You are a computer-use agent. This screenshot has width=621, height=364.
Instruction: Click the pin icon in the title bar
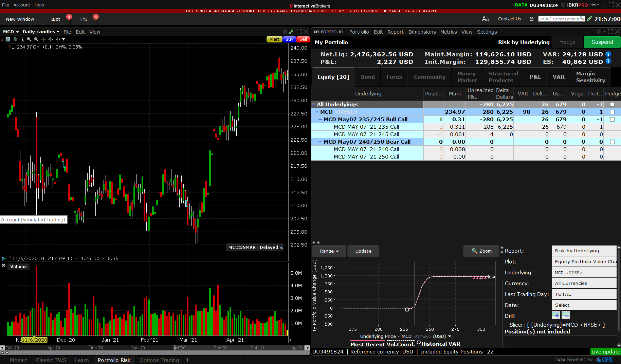coord(593,5)
